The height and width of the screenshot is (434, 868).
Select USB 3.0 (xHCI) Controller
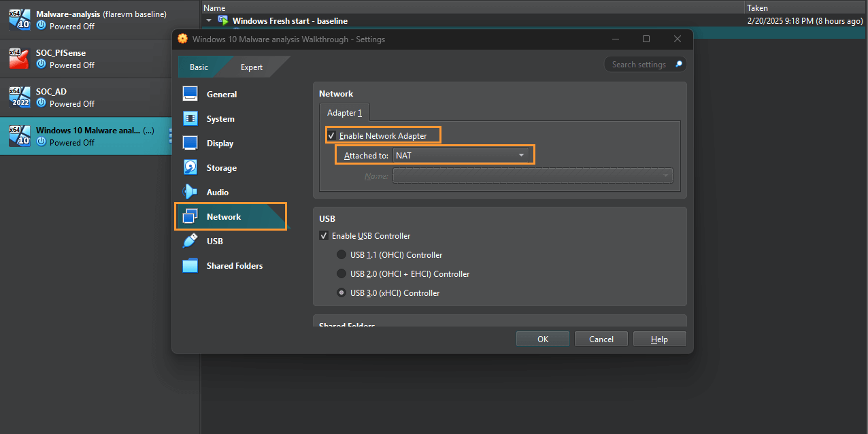tap(341, 293)
